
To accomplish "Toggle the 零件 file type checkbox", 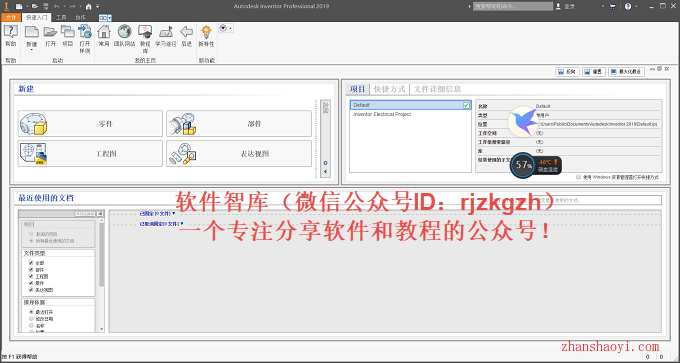I will click(x=31, y=283).
